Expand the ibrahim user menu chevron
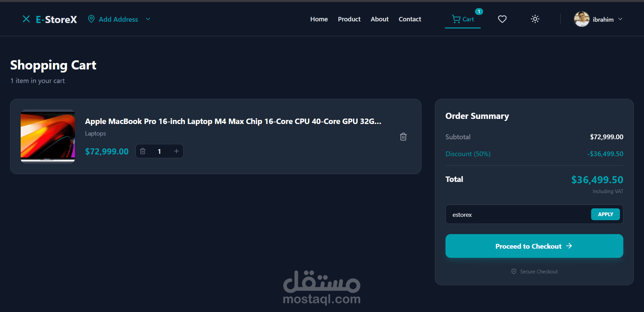Screen dimensions: 644x312 (x=620, y=19)
